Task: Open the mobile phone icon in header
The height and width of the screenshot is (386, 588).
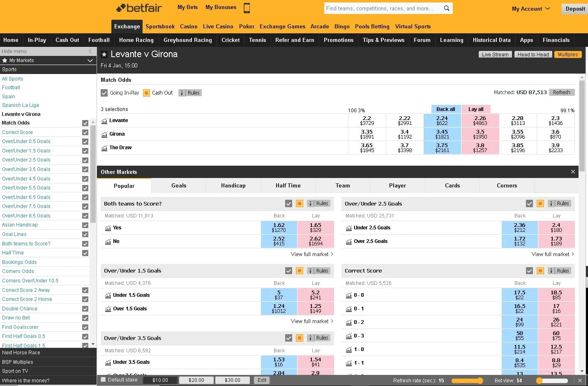Action: pyautogui.click(x=247, y=8)
